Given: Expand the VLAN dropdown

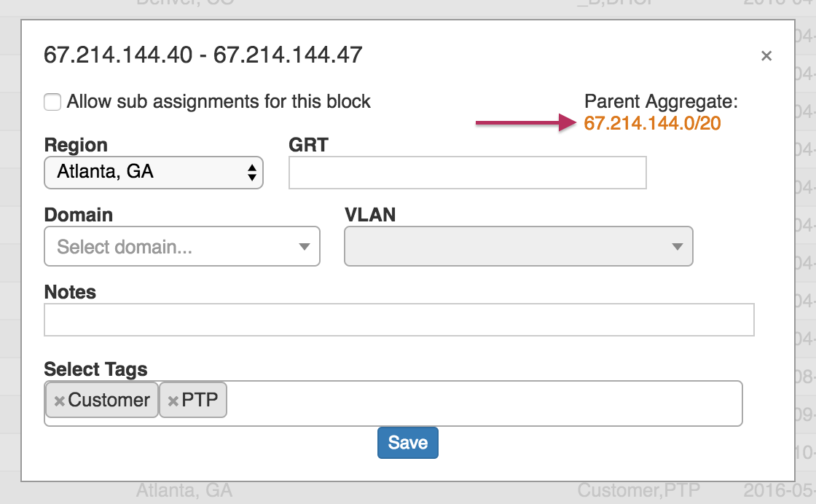Looking at the screenshot, I should (x=517, y=246).
